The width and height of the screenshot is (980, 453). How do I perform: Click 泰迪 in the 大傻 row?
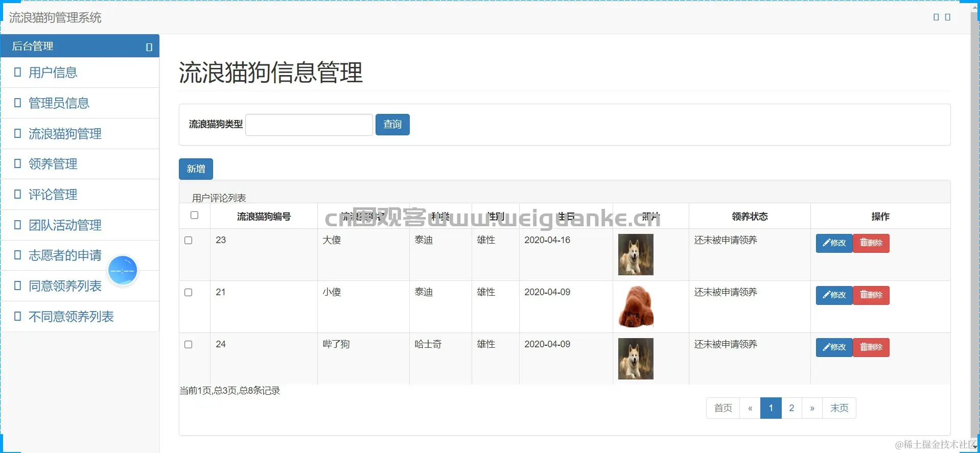[424, 240]
